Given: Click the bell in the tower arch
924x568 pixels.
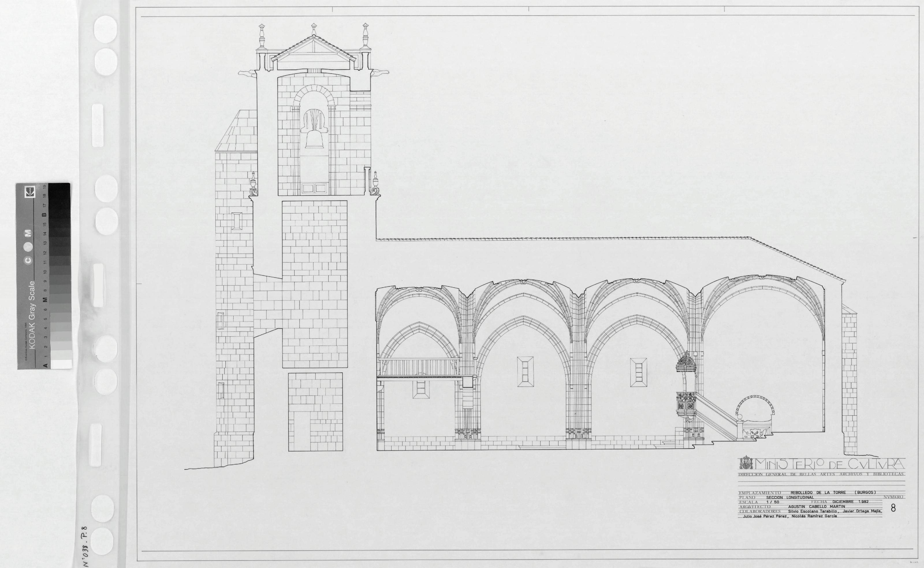Looking at the screenshot, I should (x=314, y=139).
